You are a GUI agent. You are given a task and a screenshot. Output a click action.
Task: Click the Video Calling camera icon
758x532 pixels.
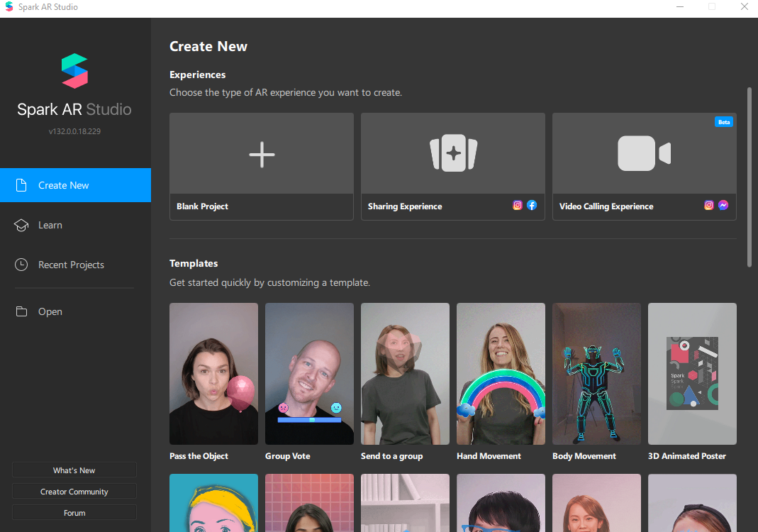[x=645, y=153]
